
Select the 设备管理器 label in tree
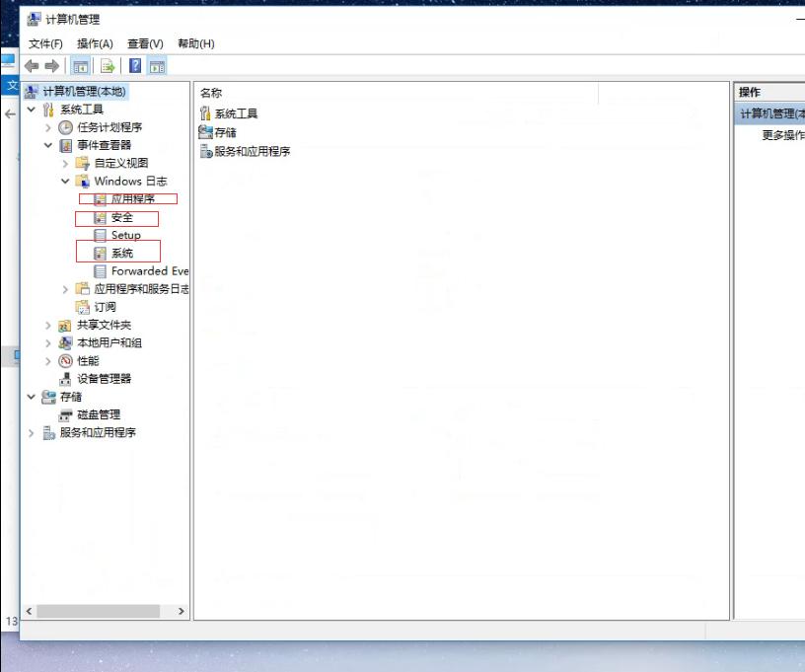coord(105,379)
